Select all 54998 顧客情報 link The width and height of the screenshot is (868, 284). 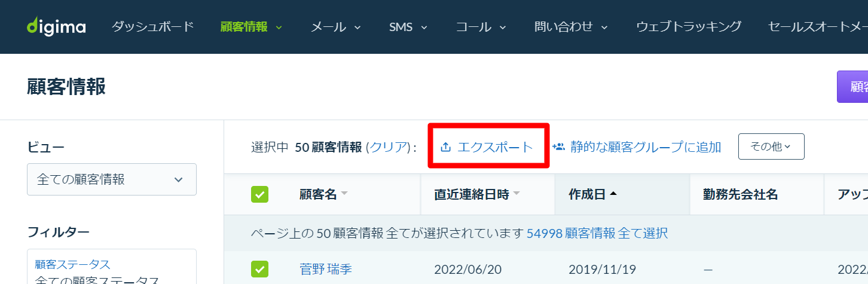tap(597, 233)
